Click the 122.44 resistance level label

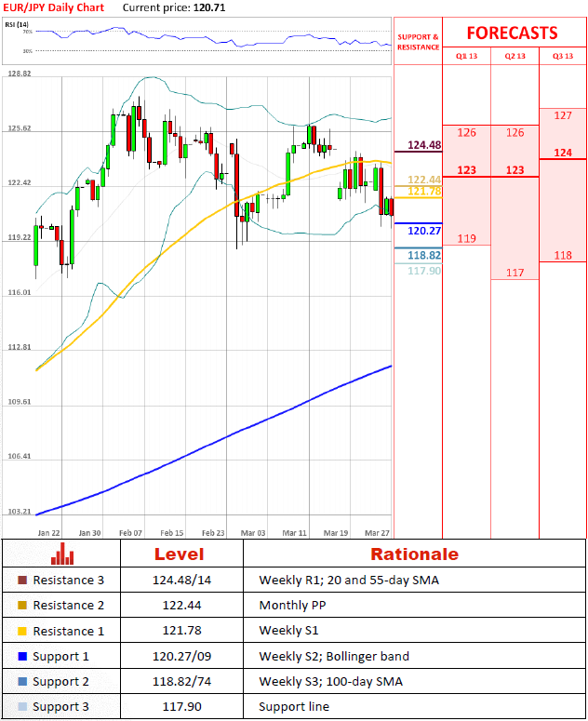pos(424,180)
